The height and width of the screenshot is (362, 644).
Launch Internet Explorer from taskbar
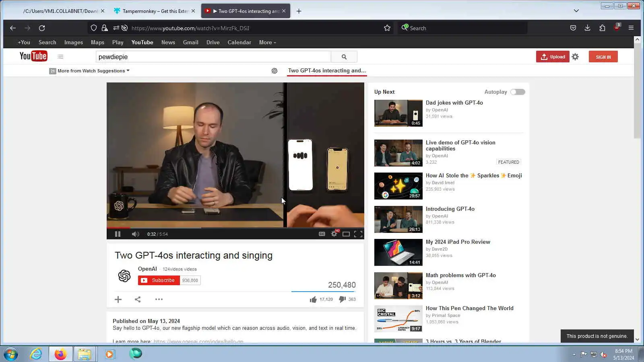(x=36, y=354)
